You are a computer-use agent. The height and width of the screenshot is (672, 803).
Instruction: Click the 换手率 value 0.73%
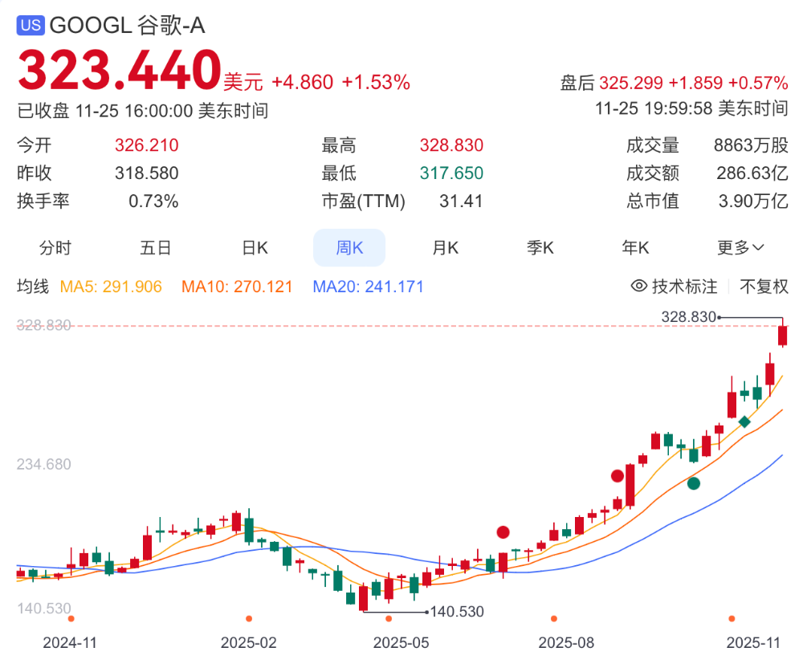[x=153, y=202]
